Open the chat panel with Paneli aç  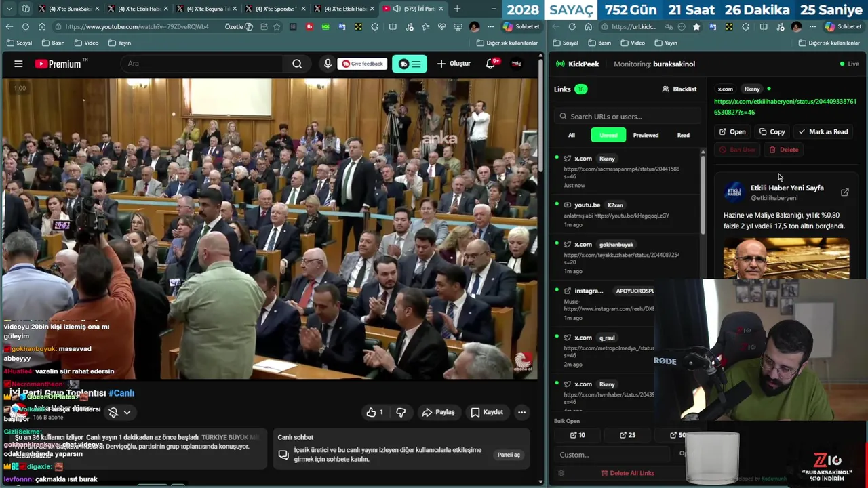pyautogui.click(x=509, y=455)
